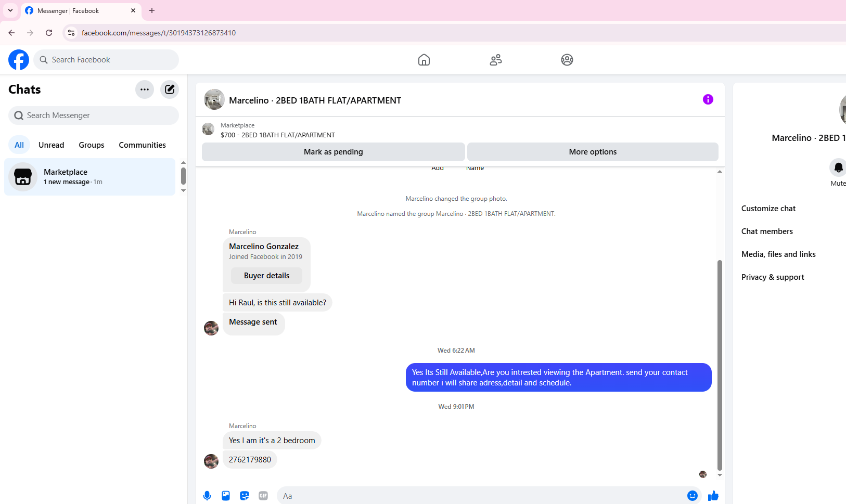The image size is (846, 504).
Task: Go back to the previous page
Action: (x=11, y=33)
